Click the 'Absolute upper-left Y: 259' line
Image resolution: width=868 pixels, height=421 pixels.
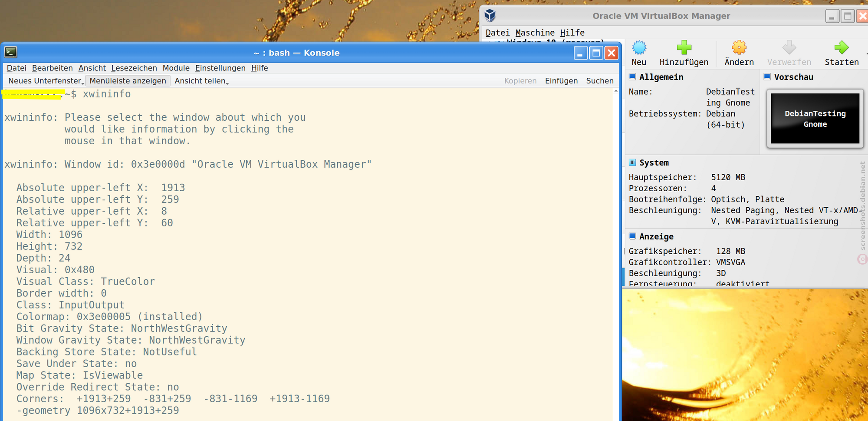tap(98, 199)
